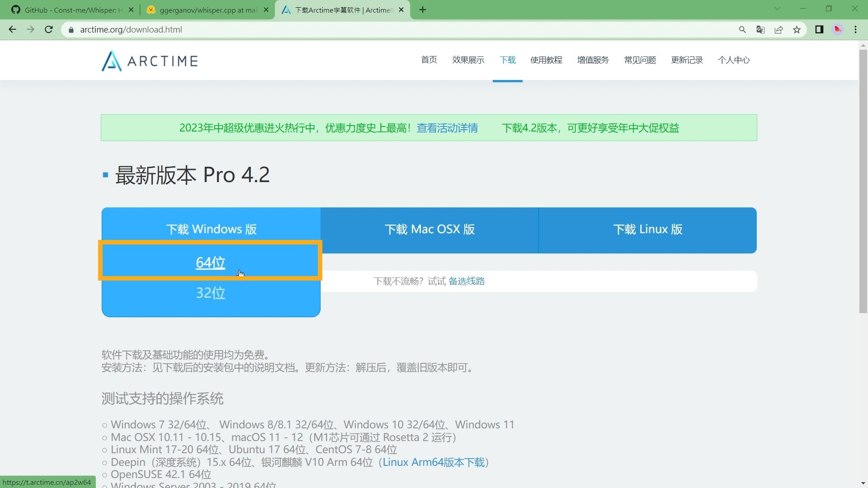The width and height of the screenshot is (868, 488).
Task: Select the Arctime download page tab
Action: pyautogui.click(x=343, y=10)
